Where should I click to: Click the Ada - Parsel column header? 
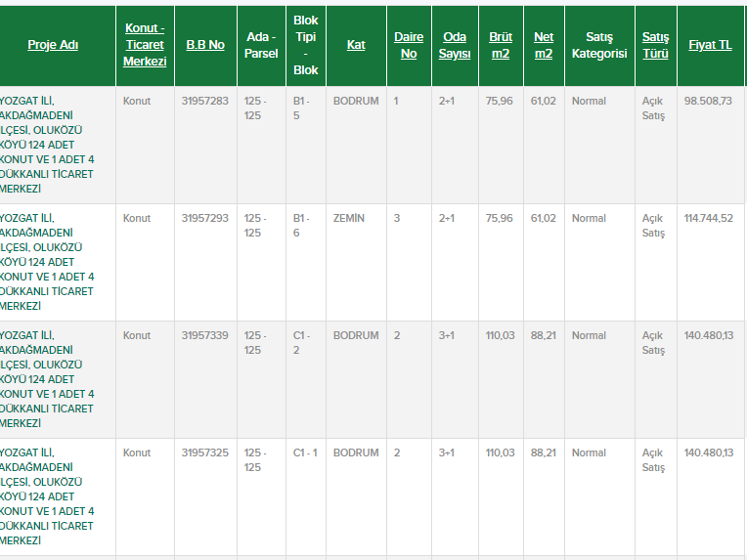[261, 45]
